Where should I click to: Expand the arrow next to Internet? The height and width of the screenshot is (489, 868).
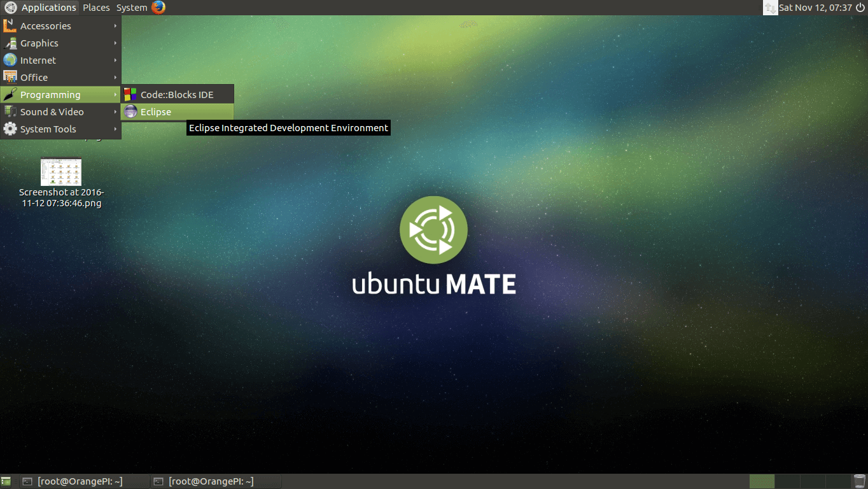click(115, 60)
